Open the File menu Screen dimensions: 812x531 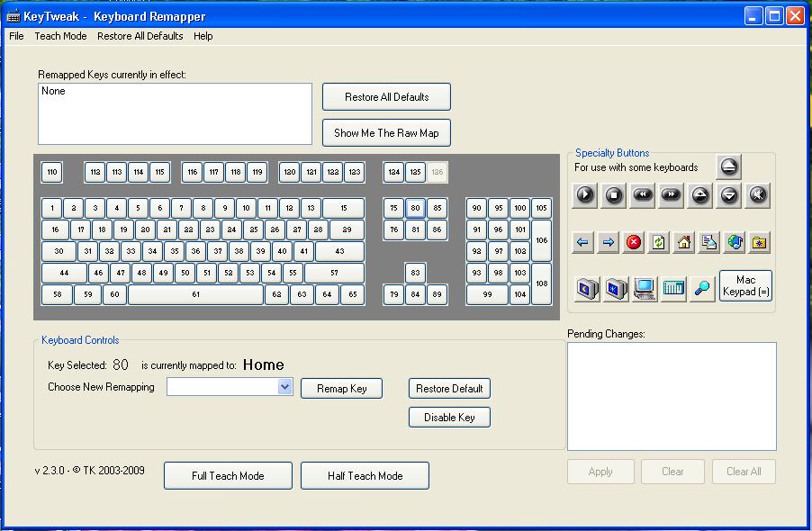click(16, 36)
